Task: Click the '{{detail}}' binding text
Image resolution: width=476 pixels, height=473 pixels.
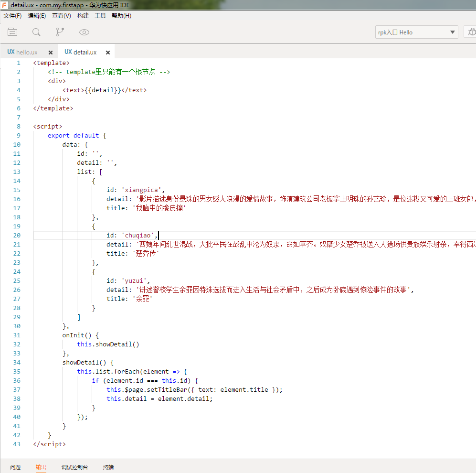Action: pos(103,90)
